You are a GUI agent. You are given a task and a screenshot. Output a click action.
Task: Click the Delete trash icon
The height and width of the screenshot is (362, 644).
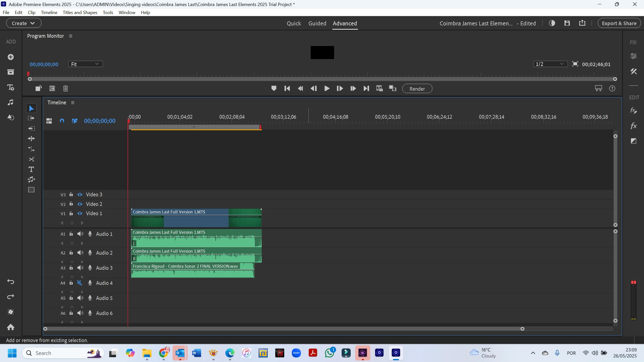[x=65, y=88]
